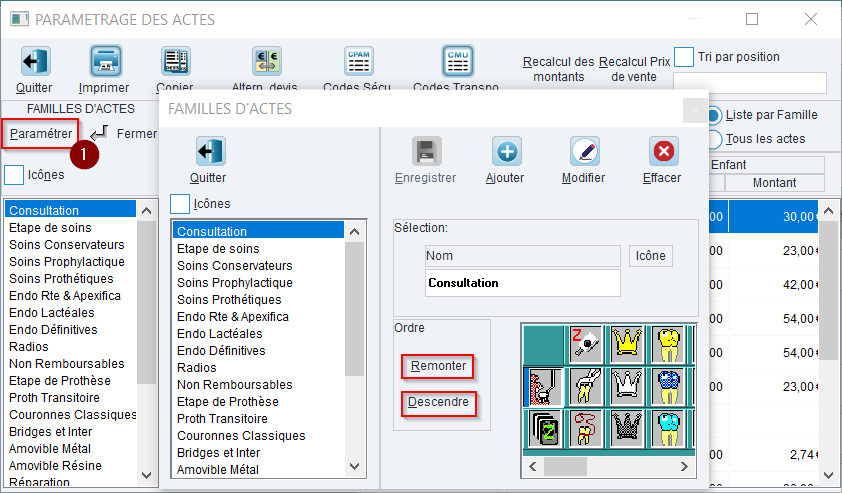Click the Consultation name input field
The image size is (842, 493).
coord(523,283)
